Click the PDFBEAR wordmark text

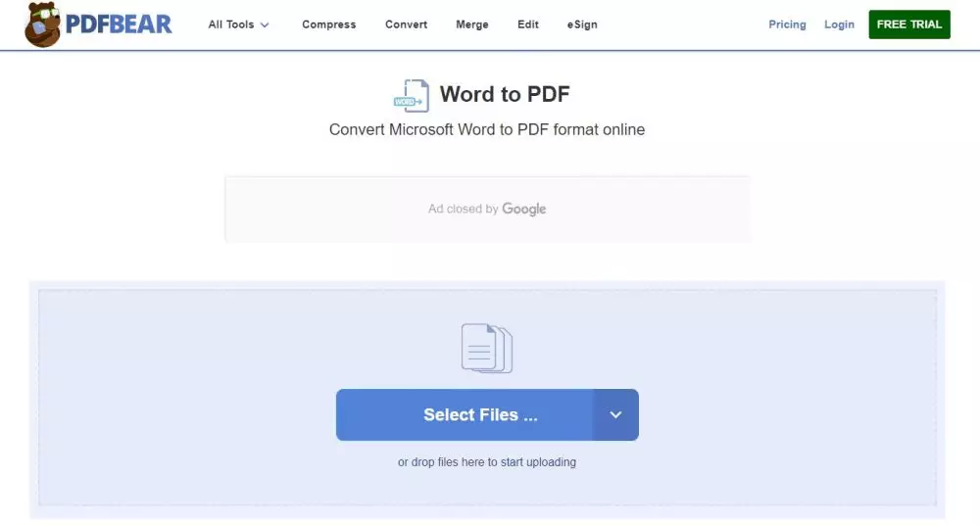point(119,24)
